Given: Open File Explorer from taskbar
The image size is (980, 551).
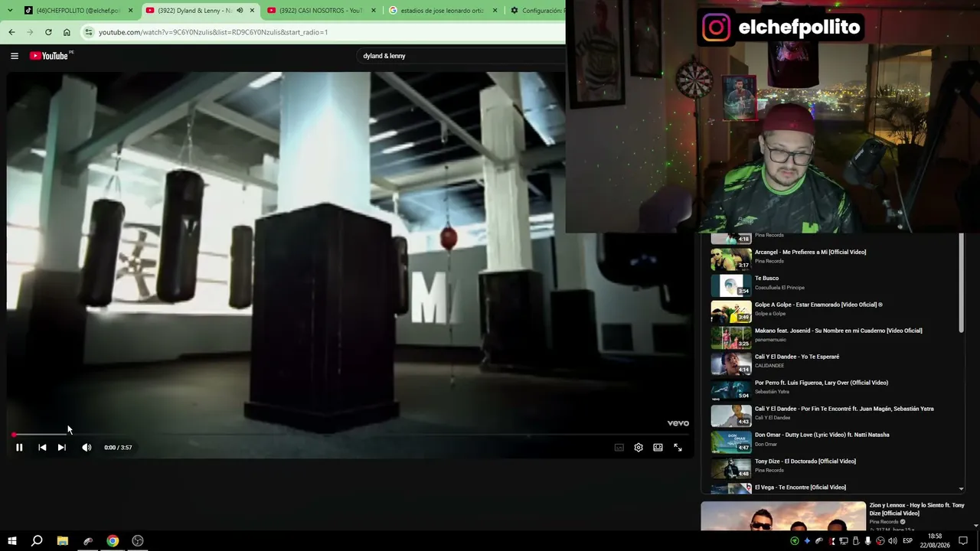Looking at the screenshot, I should tap(63, 541).
